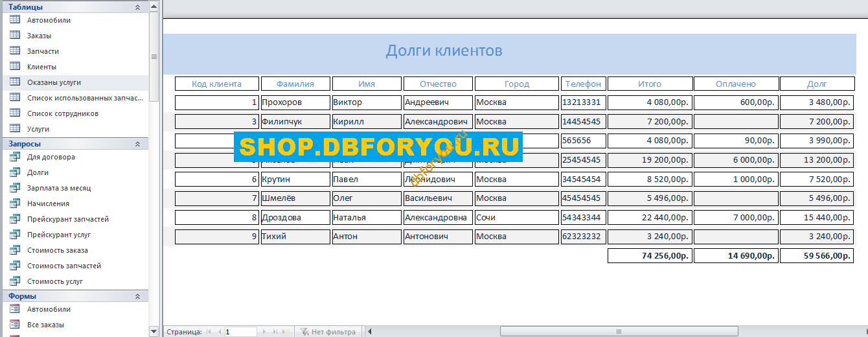Collapse the Запросы section chevron
This screenshot has height=337, width=868.
[137, 144]
